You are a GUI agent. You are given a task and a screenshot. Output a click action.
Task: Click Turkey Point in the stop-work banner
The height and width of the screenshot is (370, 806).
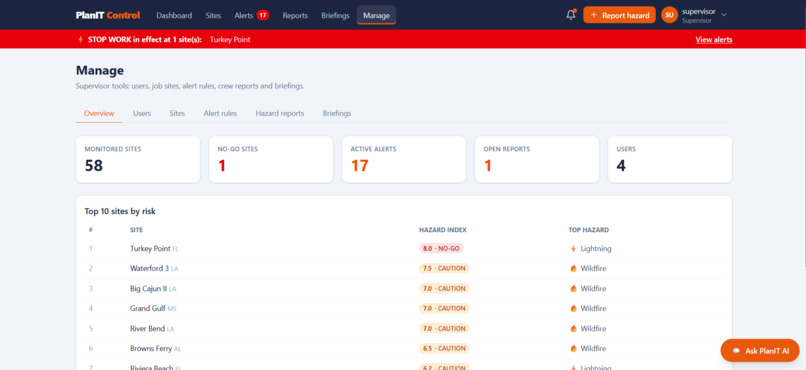(230, 40)
